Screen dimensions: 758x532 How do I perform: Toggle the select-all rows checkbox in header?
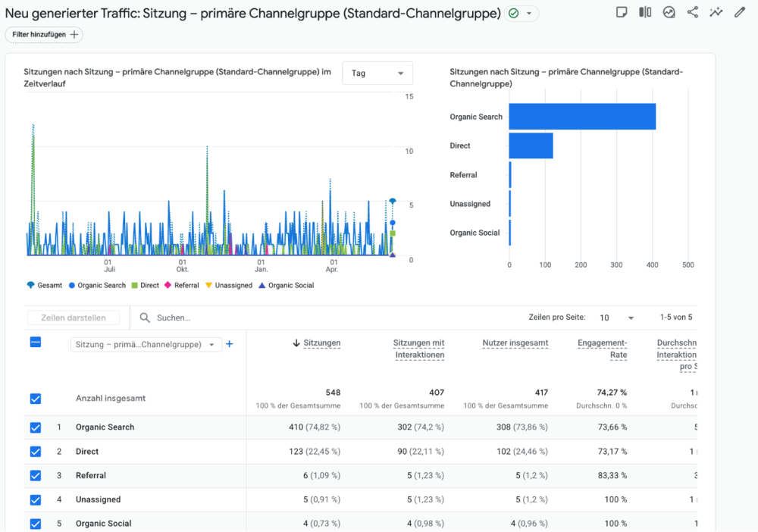pos(36,343)
